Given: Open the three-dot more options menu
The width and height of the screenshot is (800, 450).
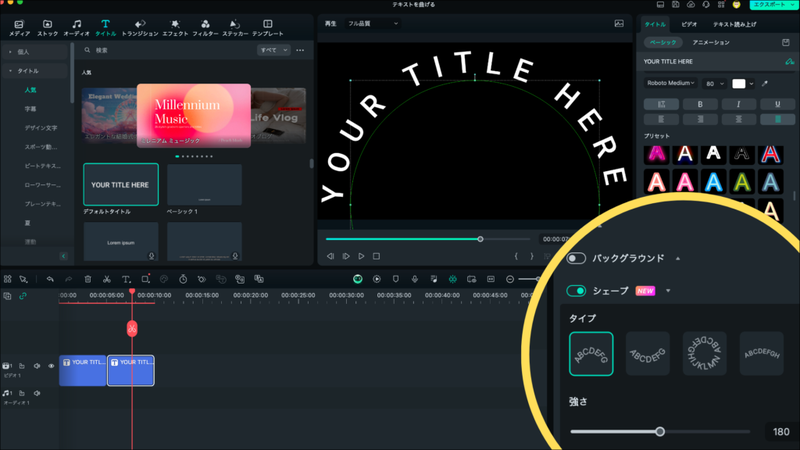Looking at the screenshot, I should click(x=300, y=50).
